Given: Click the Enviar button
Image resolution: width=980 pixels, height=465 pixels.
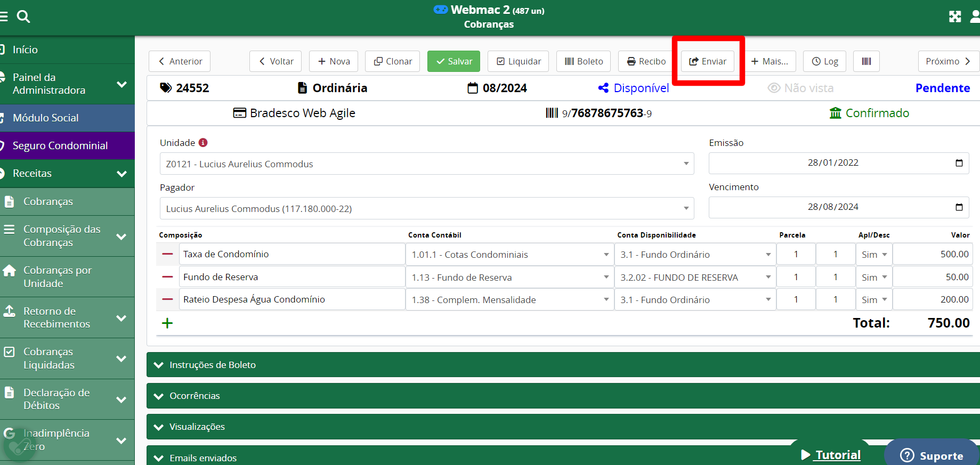Looking at the screenshot, I should click(x=707, y=61).
